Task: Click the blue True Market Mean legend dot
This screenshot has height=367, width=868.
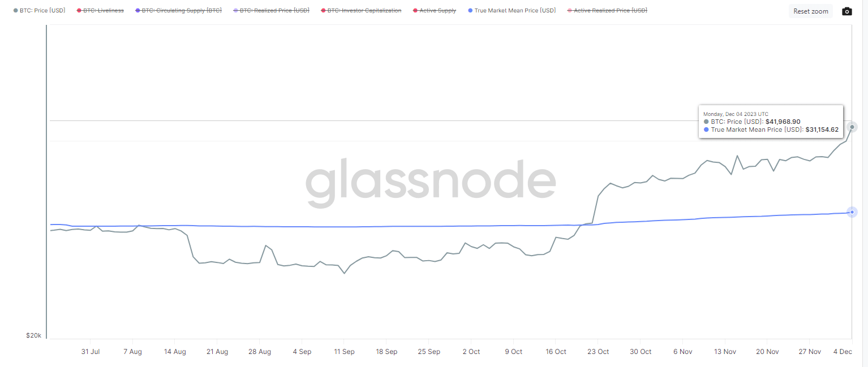Action: point(471,11)
